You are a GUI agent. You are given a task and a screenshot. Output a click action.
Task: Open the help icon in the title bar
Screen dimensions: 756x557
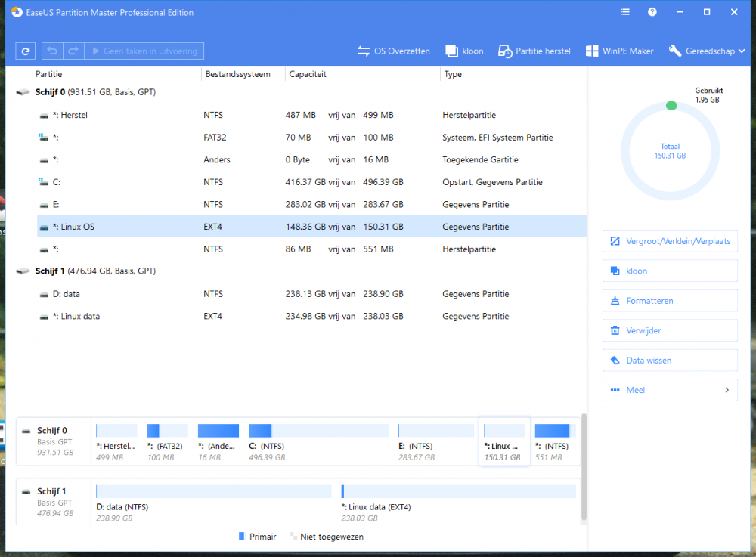point(652,12)
